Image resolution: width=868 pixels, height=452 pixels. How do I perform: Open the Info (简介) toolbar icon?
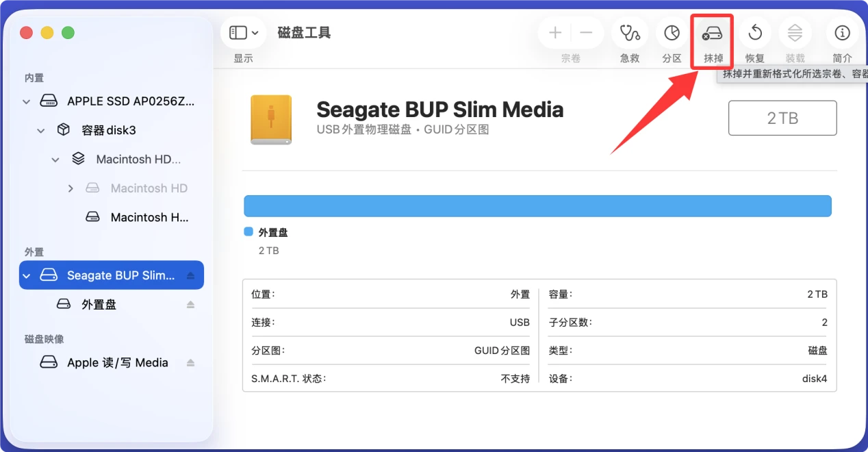point(843,33)
